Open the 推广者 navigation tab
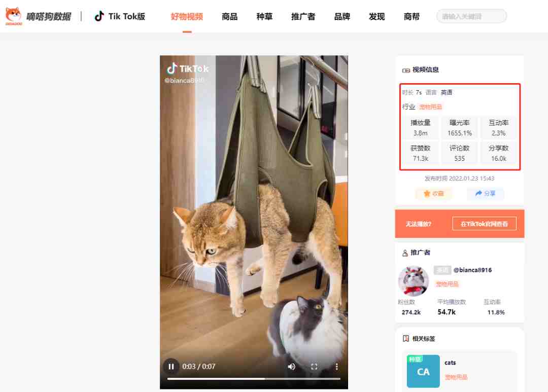 [303, 16]
